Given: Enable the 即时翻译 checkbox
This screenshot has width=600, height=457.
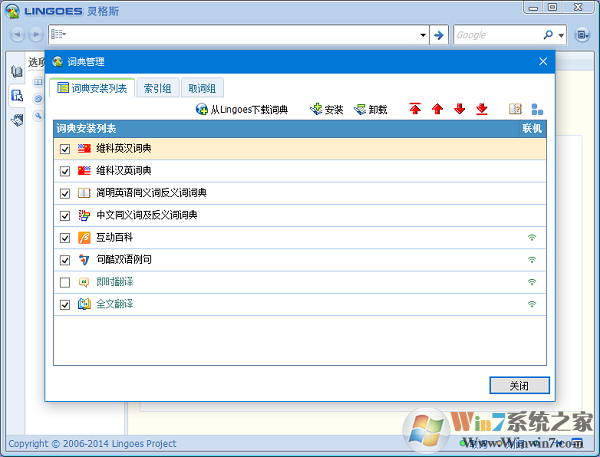Looking at the screenshot, I should [65, 282].
